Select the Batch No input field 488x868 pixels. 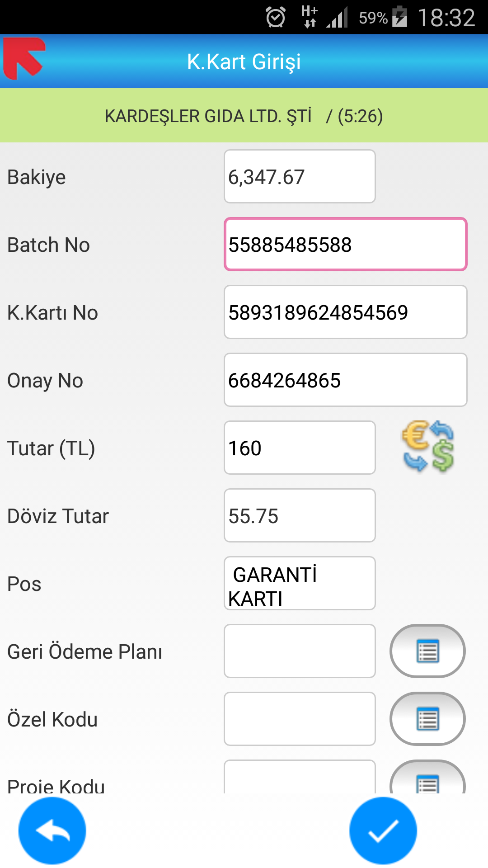(x=346, y=245)
